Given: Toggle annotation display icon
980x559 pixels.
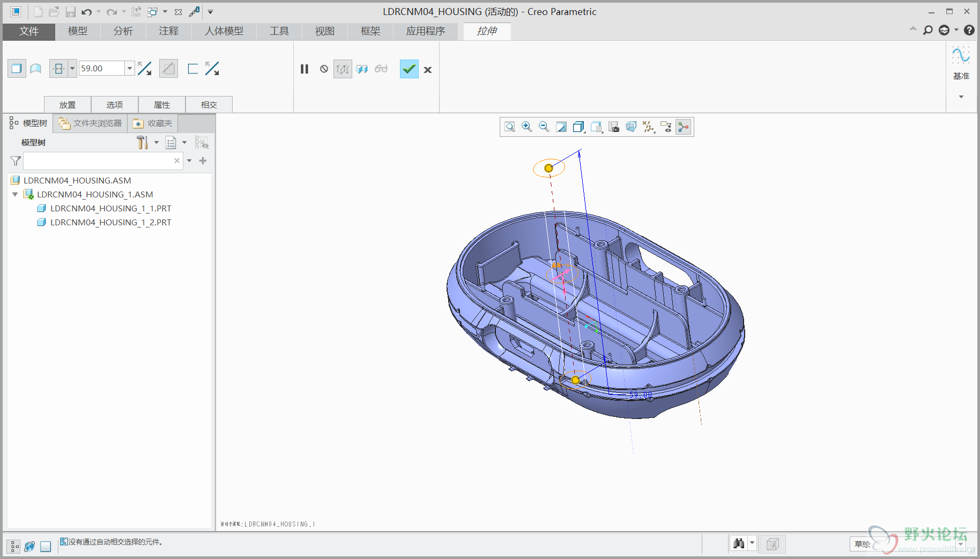Looking at the screenshot, I should [x=666, y=127].
